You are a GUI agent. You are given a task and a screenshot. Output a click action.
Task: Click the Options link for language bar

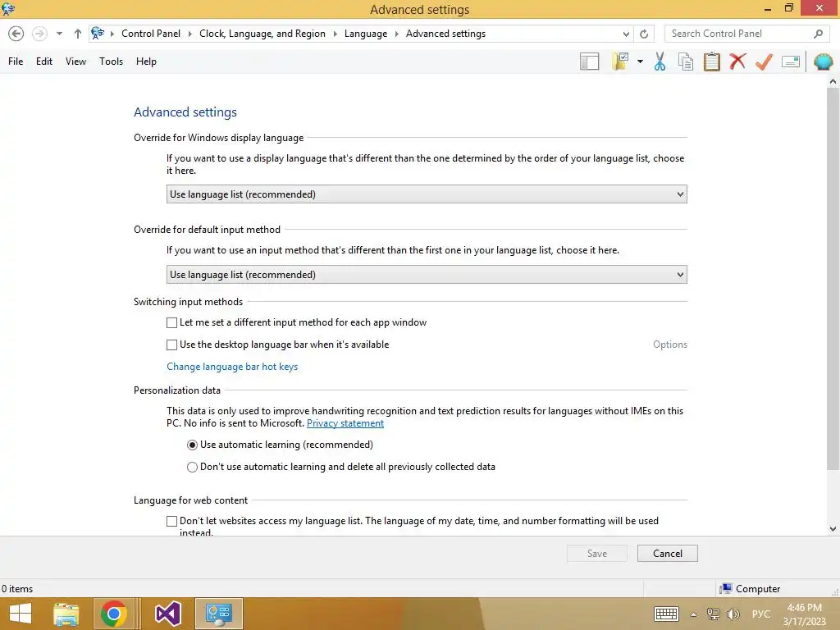tap(669, 345)
